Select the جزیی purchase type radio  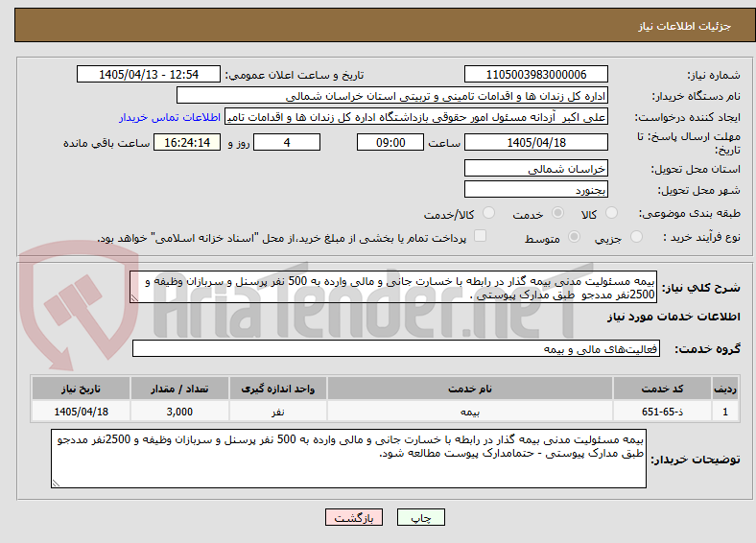[636, 236]
